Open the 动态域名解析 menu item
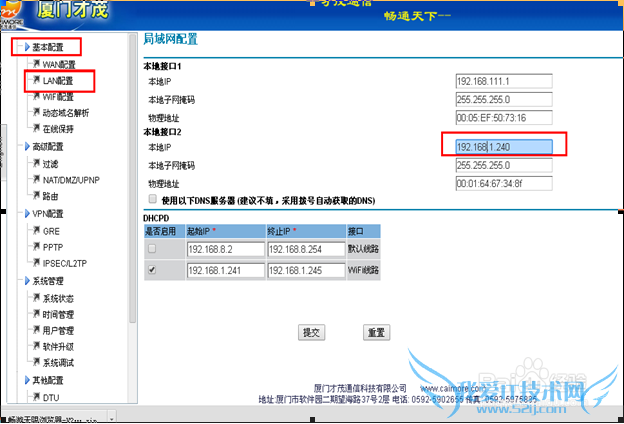This screenshot has height=424, width=624. click(x=66, y=113)
